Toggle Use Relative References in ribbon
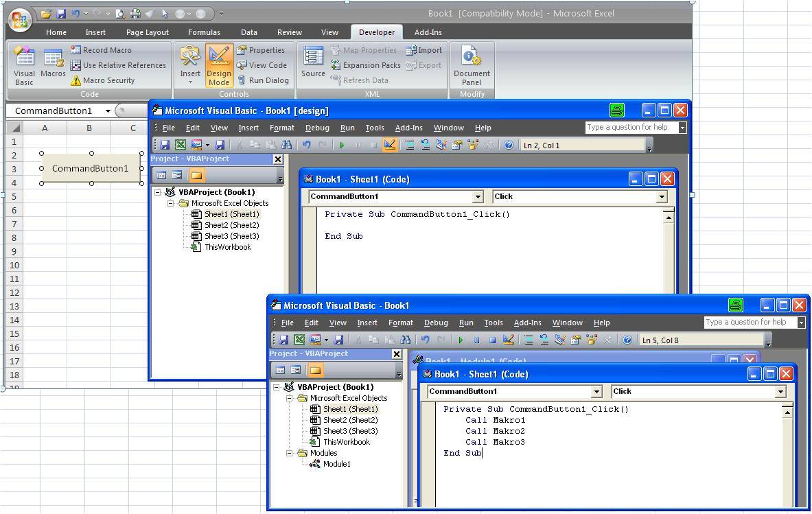 point(118,65)
